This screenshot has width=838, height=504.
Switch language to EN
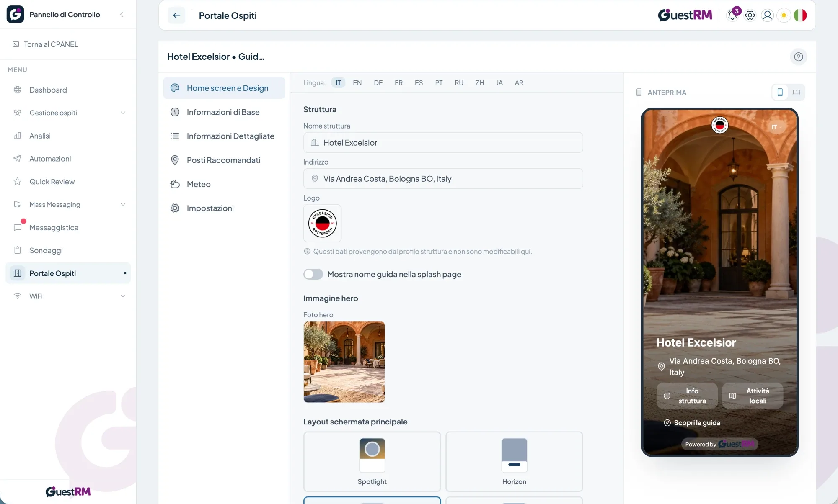click(357, 83)
